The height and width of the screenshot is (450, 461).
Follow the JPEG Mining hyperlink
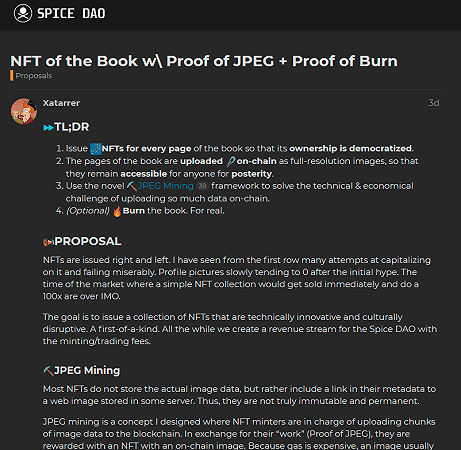pyautogui.click(x=165, y=186)
